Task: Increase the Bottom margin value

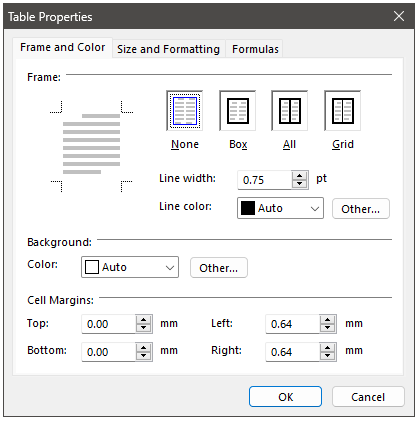Action: [x=144, y=348]
